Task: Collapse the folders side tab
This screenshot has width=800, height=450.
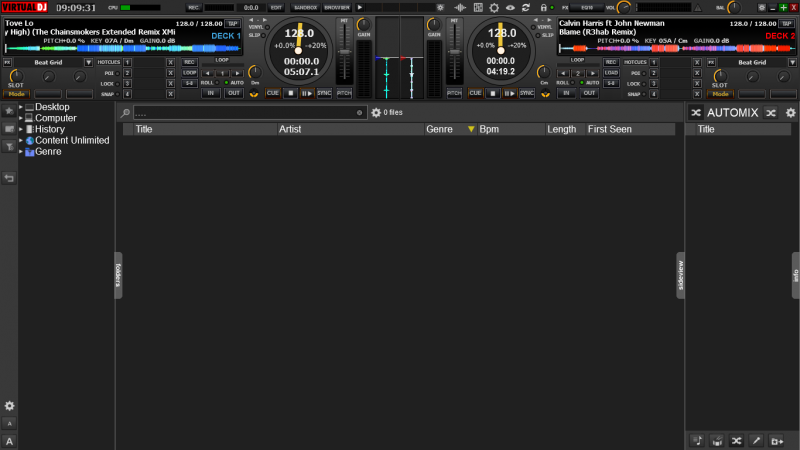Action: coord(118,275)
